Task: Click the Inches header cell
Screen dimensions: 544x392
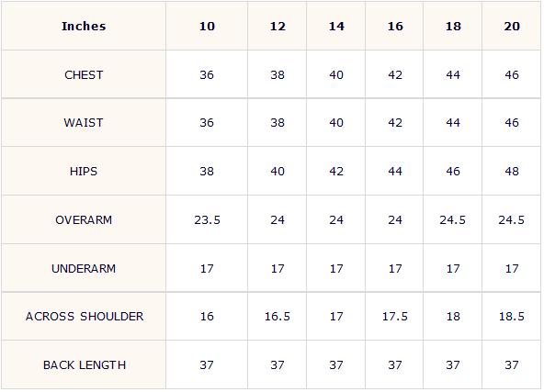Action: [x=84, y=26]
